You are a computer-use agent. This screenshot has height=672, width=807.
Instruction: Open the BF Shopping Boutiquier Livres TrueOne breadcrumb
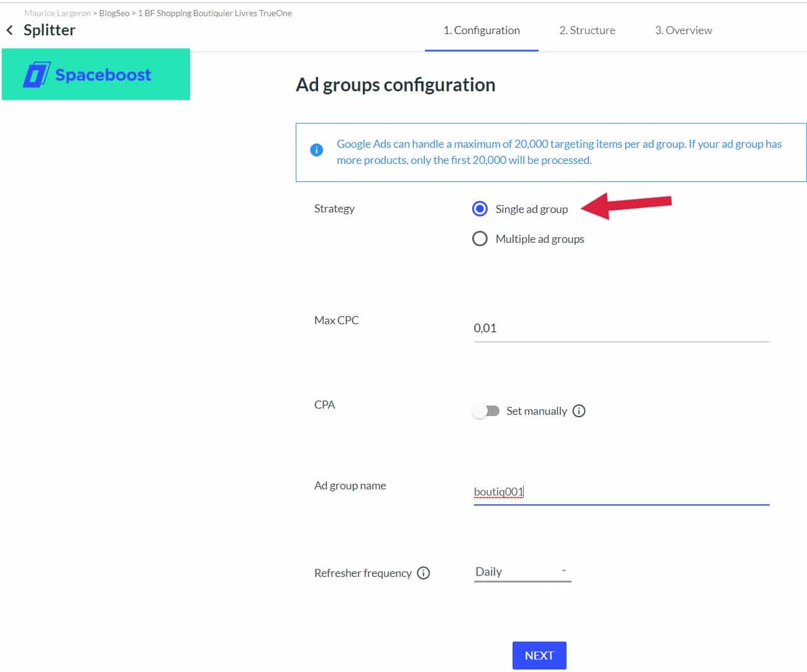[x=214, y=12]
